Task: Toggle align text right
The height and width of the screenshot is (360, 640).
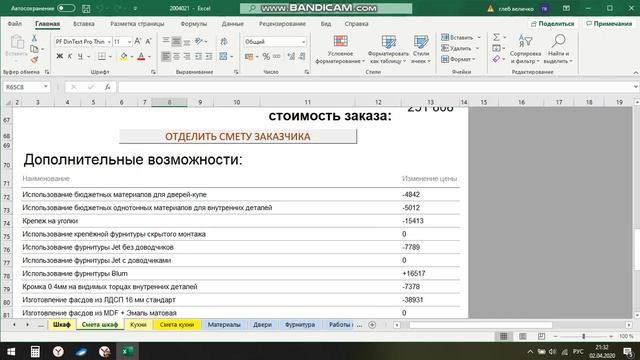Action: pos(187,56)
